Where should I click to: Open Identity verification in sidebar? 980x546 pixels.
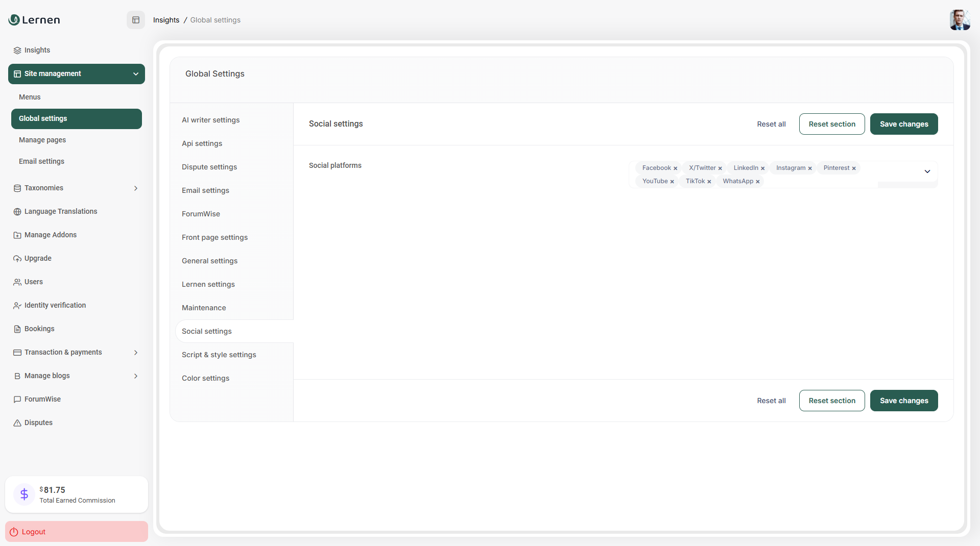tap(55, 305)
